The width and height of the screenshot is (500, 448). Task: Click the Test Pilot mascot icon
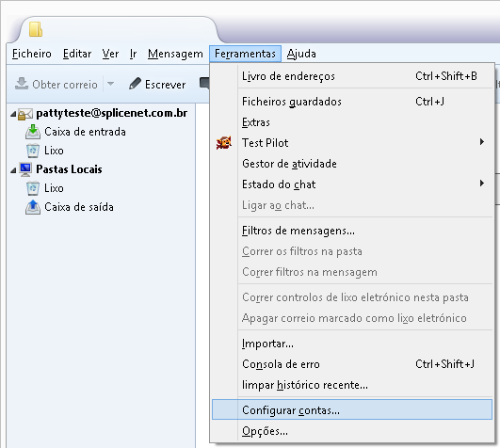click(224, 143)
